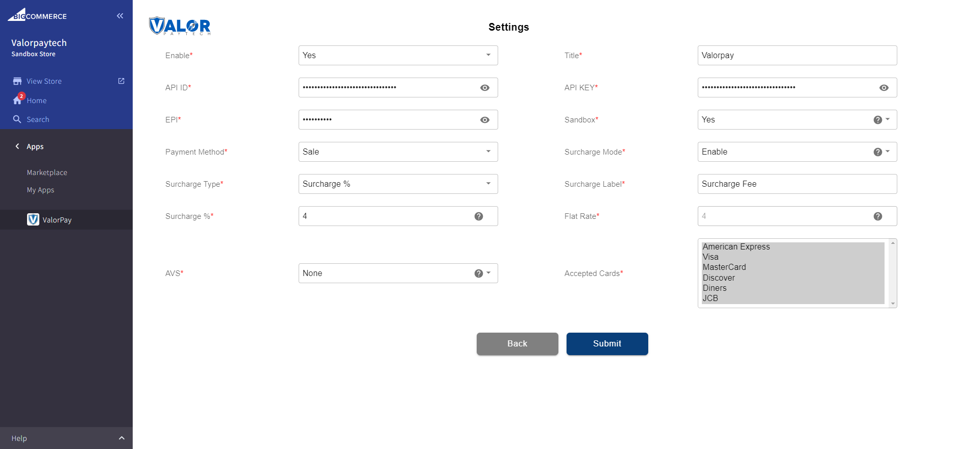Open the Sandbox dropdown

tap(797, 120)
